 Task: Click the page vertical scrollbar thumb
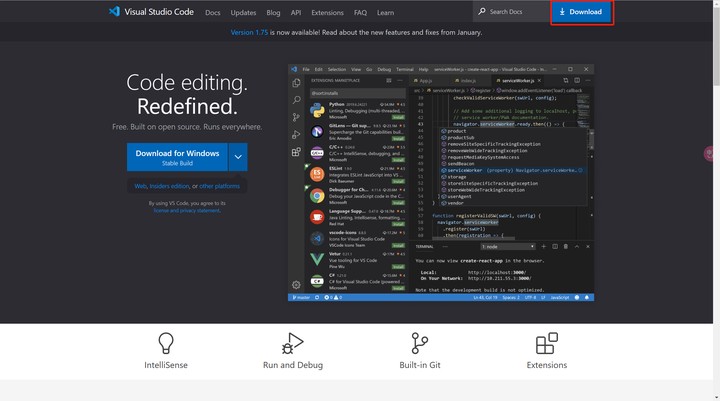[716, 46]
